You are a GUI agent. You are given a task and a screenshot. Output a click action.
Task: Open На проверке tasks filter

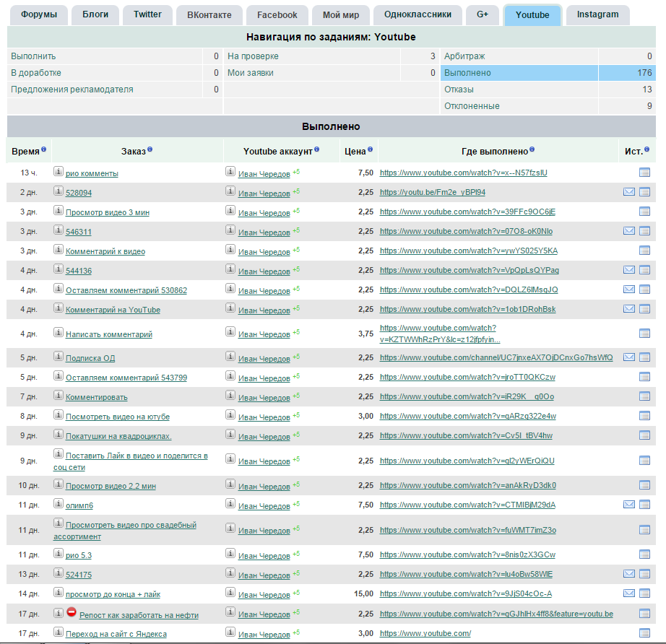tap(253, 56)
